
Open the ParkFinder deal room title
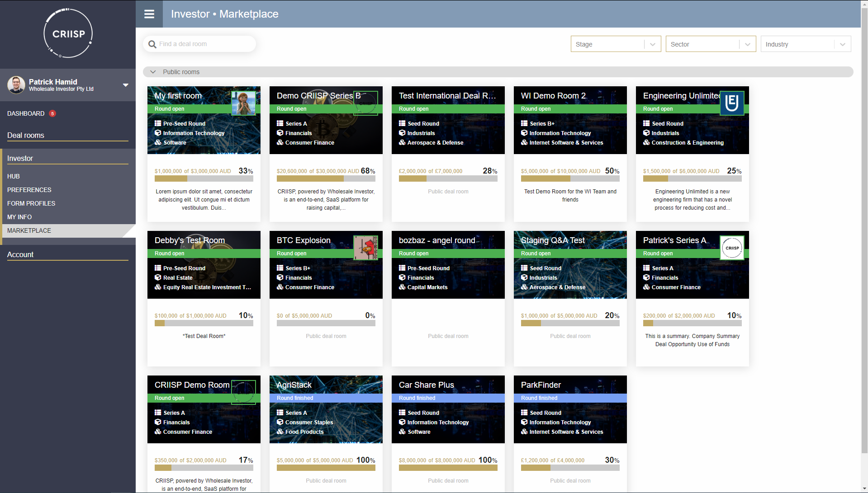541,385
